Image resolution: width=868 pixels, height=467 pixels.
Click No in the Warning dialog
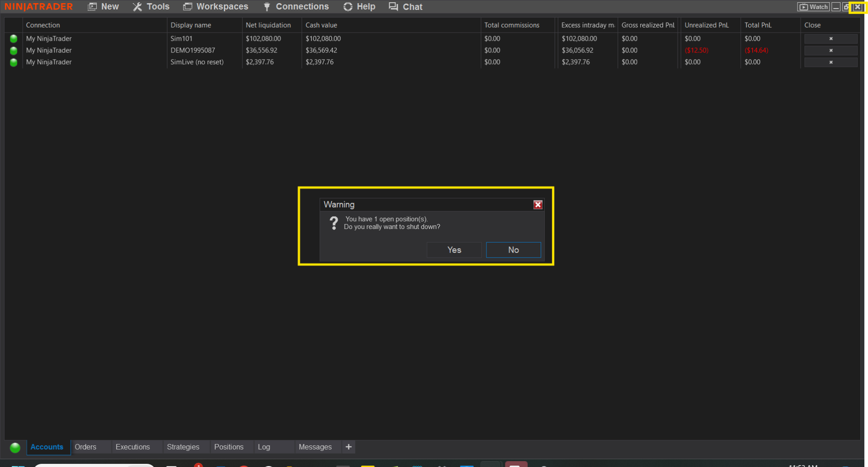(513, 250)
